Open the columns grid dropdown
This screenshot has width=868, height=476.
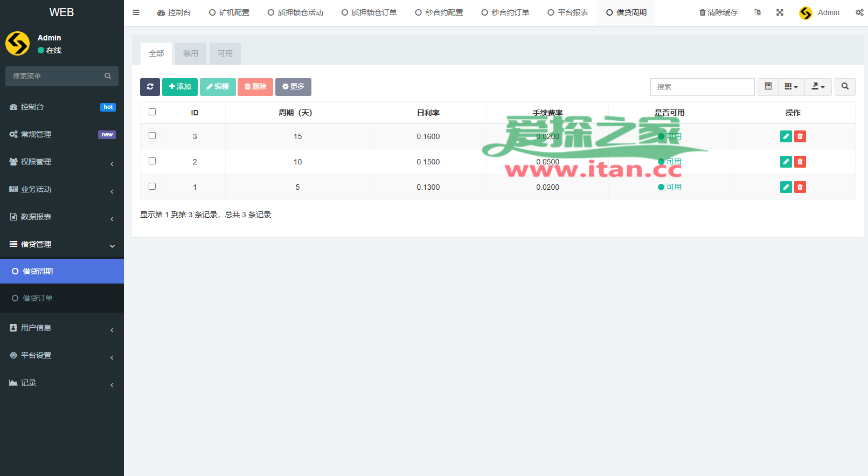[x=791, y=87]
